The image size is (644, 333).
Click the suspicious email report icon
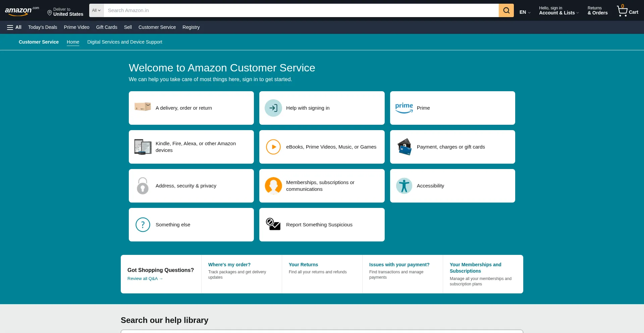point(273,224)
